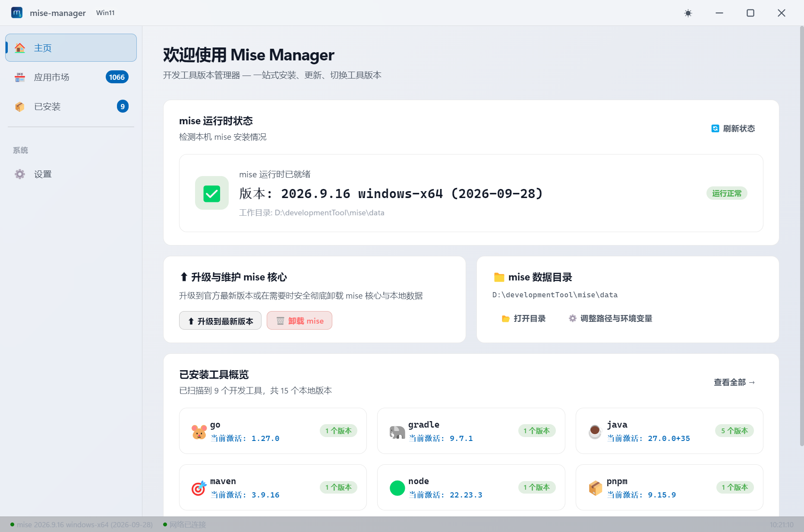Maximize the mise-manager window
The width and height of the screenshot is (804, 532).
(x=750, y=13)
